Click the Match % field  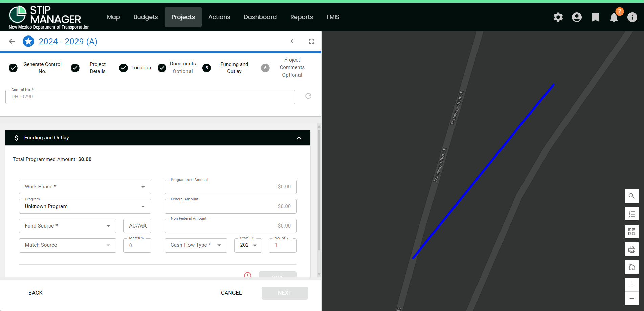[x=137, y=245]
